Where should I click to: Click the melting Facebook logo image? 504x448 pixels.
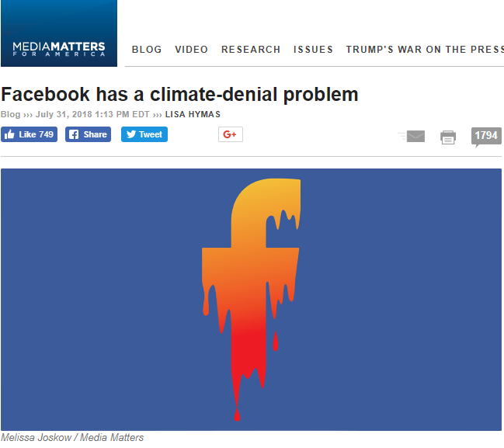point(251,300)
